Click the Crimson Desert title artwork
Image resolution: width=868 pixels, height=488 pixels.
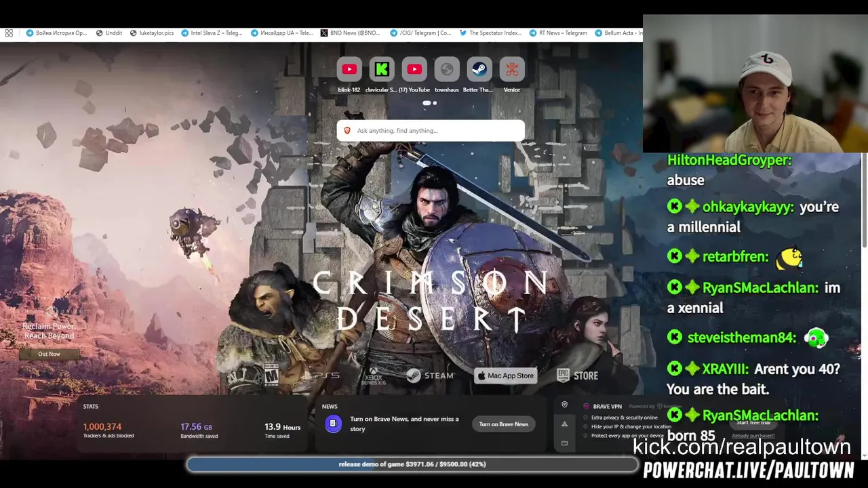pyautogui.click(x=431, y=301)
